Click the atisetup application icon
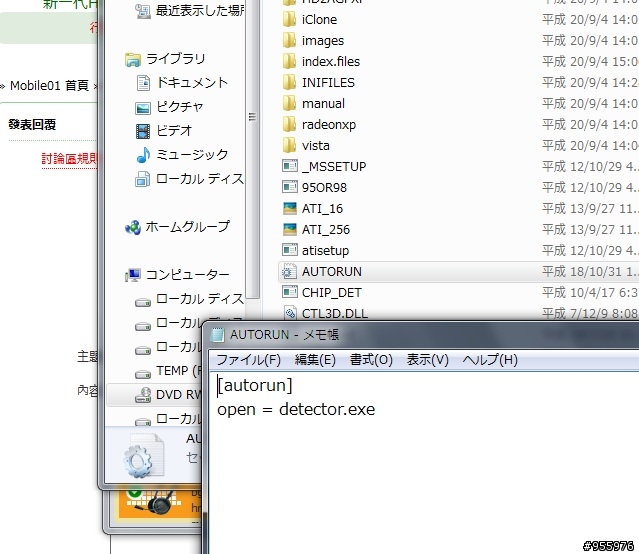 pyautogui.click(x=290, y=250)
